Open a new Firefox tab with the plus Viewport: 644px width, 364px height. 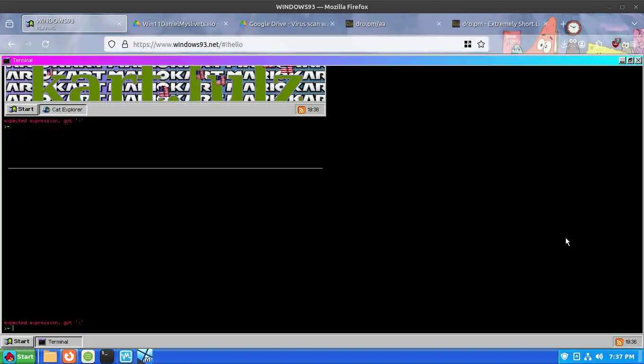[x=563, y=24]
